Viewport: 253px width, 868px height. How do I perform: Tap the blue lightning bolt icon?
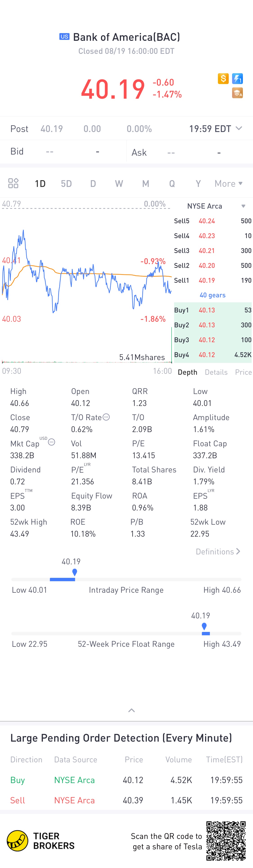[237, 79]
